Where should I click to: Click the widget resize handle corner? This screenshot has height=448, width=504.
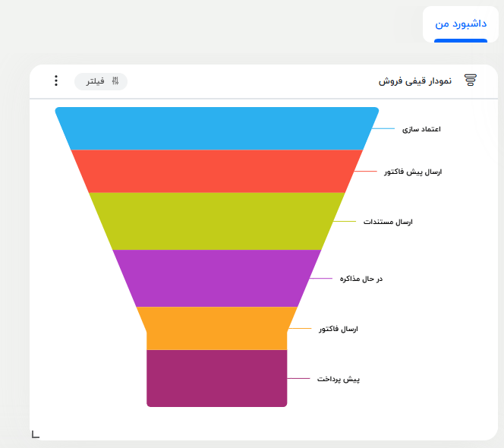click(x=35, y=434)
